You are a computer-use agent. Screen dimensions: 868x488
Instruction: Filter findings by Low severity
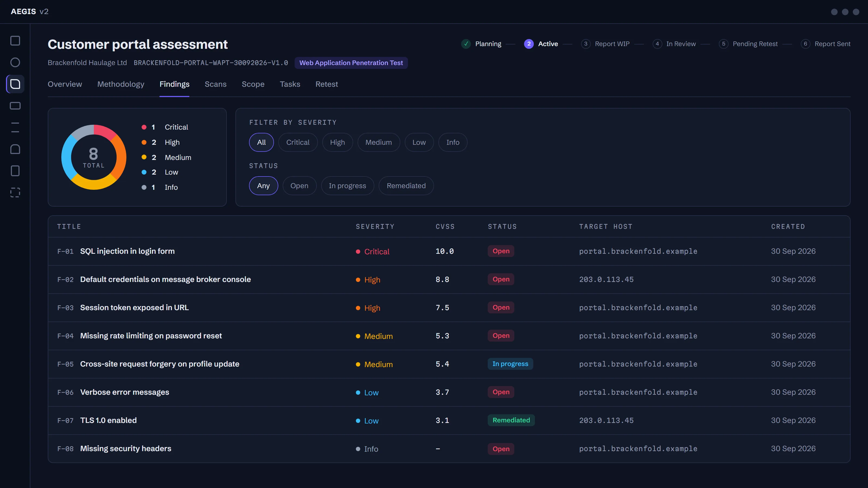(419, 142)
